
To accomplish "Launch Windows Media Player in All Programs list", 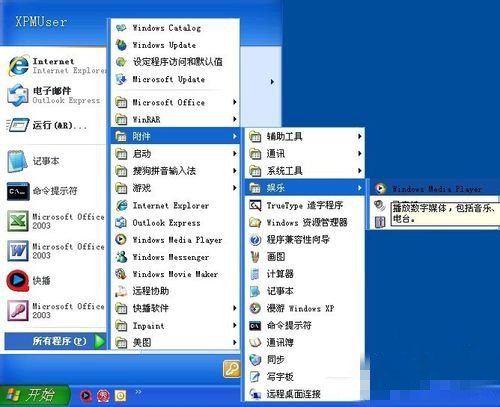I will click(x=175, y=240).
